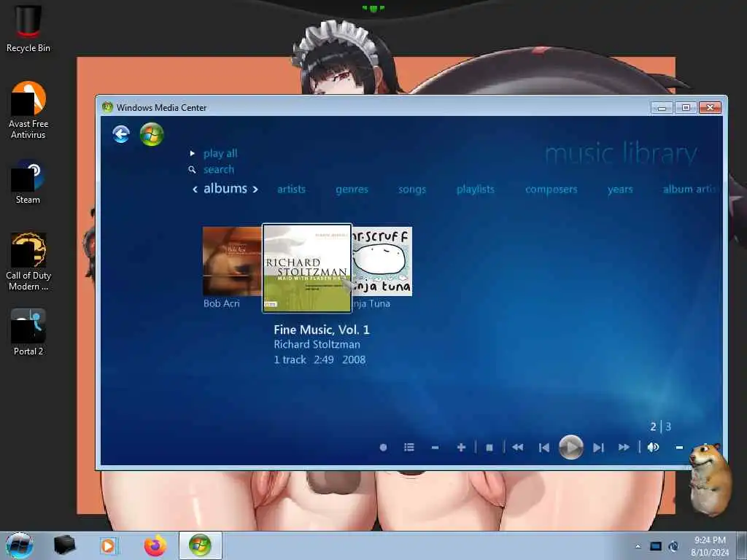Click the Media Center title bar icon

coord(107,107)
